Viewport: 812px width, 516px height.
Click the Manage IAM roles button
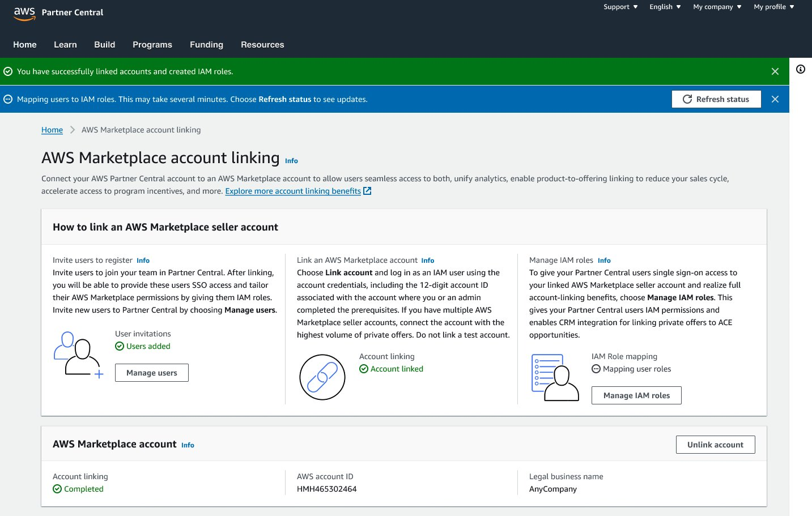tap(636, 395)
